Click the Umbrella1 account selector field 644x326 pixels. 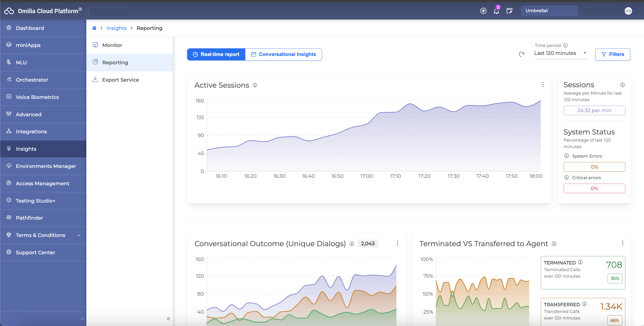click(x=549, y=11)
